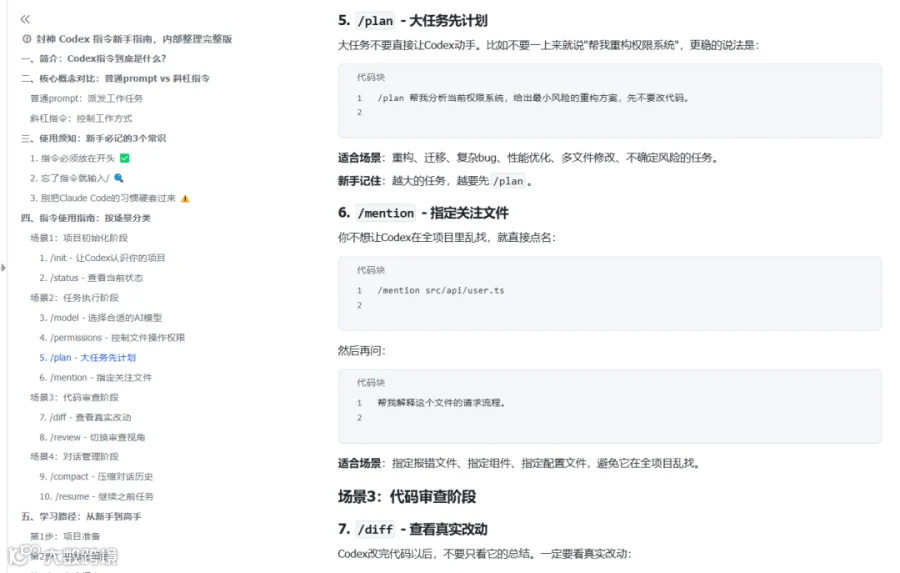Click the /plan code line in first code block

coord(533,98)
